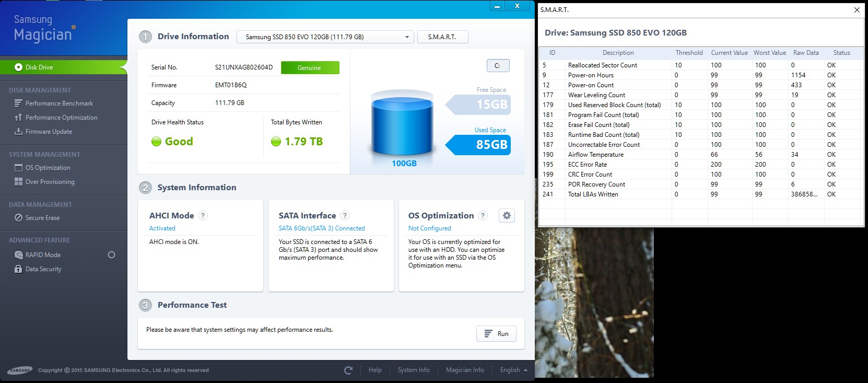Click the Over Provisioning grid icon
Screen dimensions: 868x383
18,182
